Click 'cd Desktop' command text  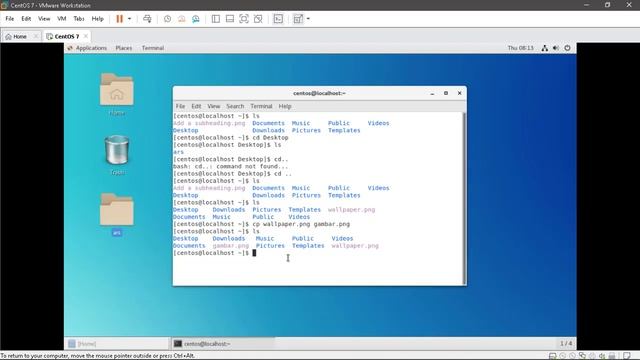coord(270,138)
